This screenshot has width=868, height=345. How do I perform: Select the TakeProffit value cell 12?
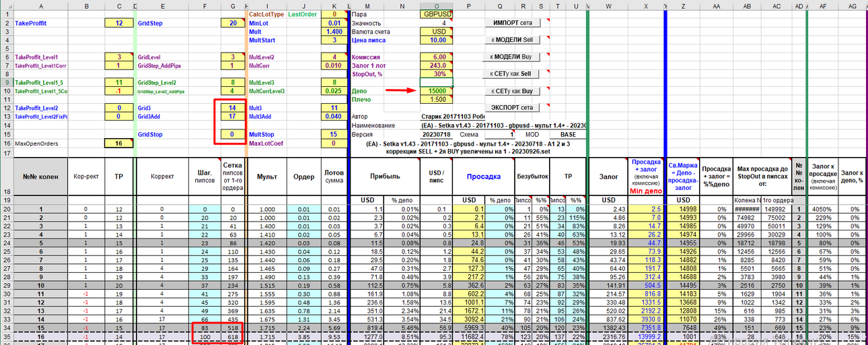119,23
